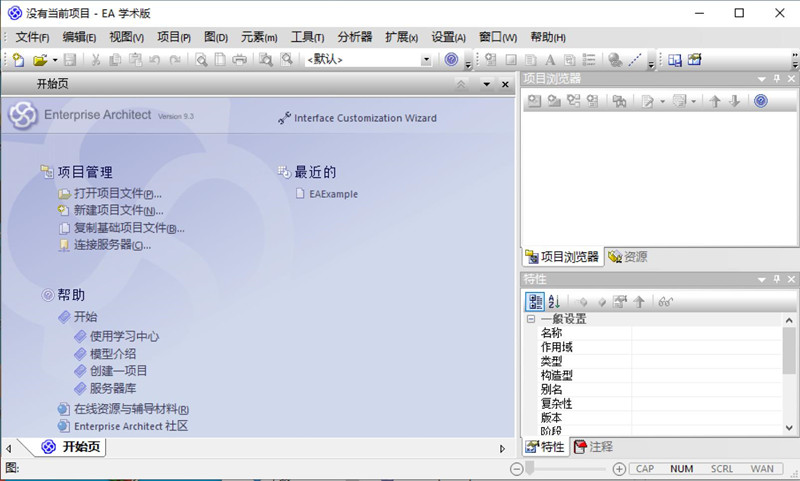Switch to the 项目浏览器 tab
Viewport: 800px width, 481px height.
pyautogui.click(x=562, y=257)
